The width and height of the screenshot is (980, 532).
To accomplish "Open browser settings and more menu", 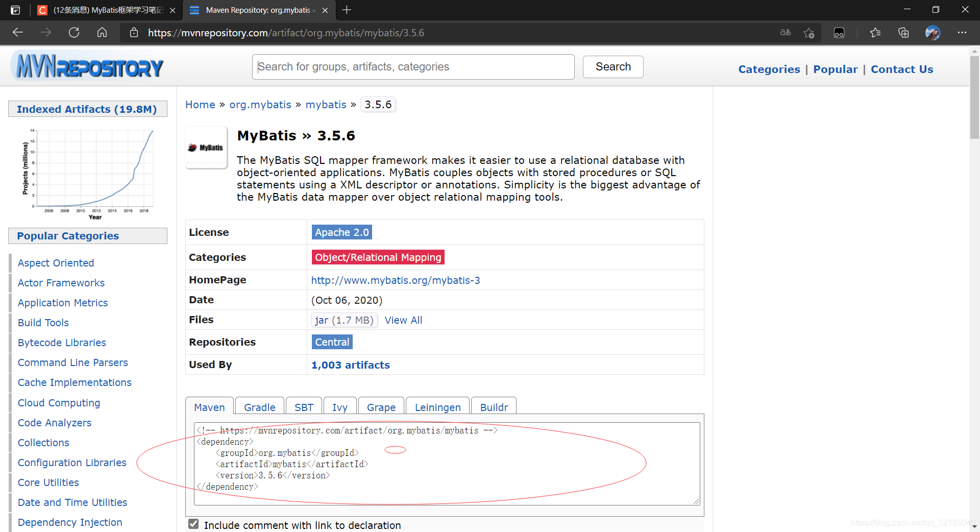I will pyautogui.click(x=962, y=33).
